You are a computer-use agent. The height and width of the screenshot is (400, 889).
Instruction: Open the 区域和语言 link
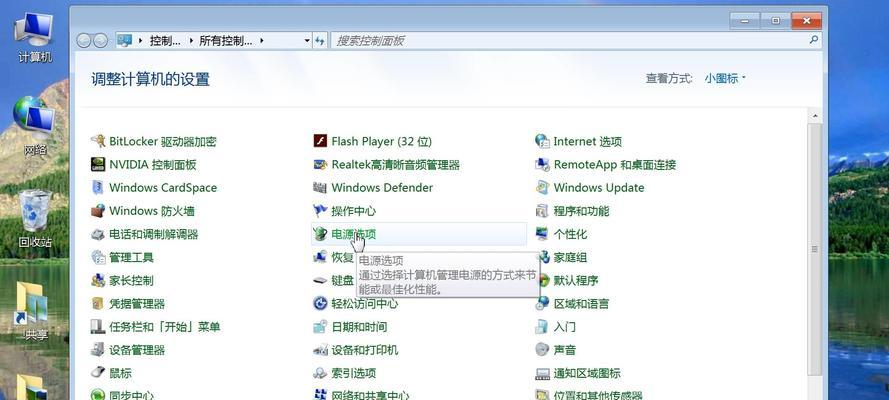pyautogui.click(x=581, y=304)
